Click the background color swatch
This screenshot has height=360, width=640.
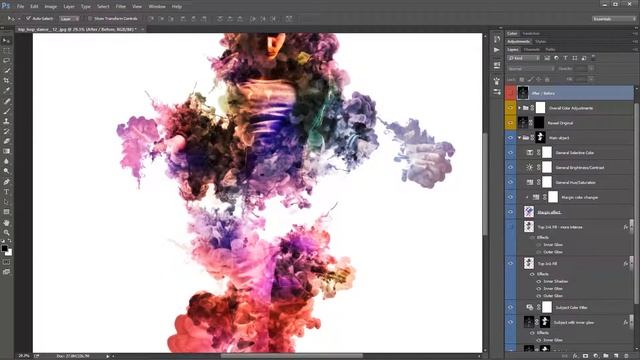tap(9, 252)
